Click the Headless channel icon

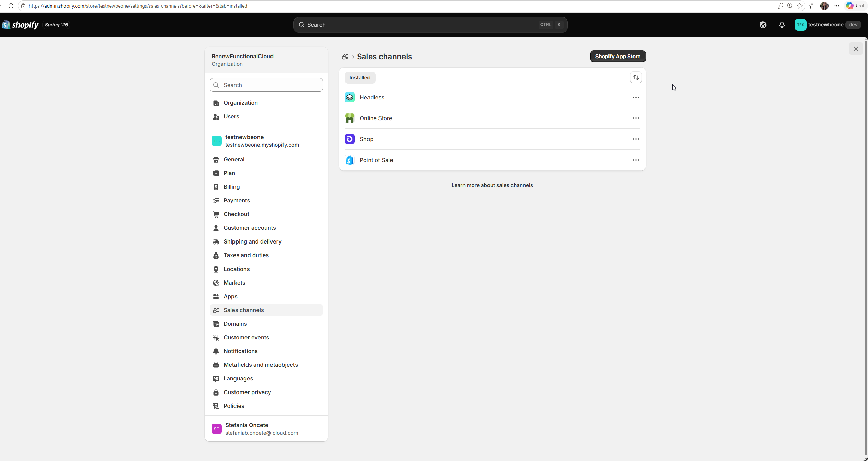click(x=349, y=97)
